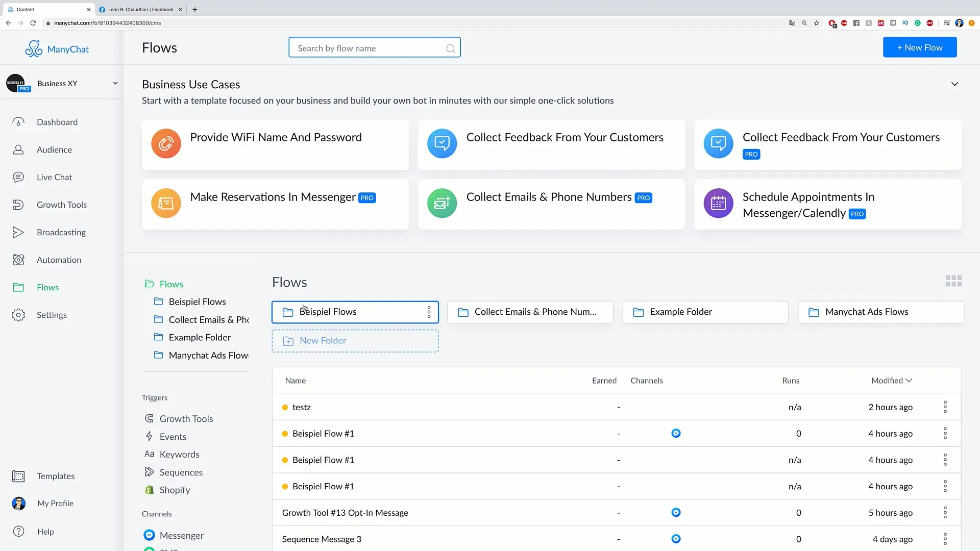Viewport: 980px width, 551px height.
Task: Click the 2 hours ago modified value
Action: tap(890, 407)
